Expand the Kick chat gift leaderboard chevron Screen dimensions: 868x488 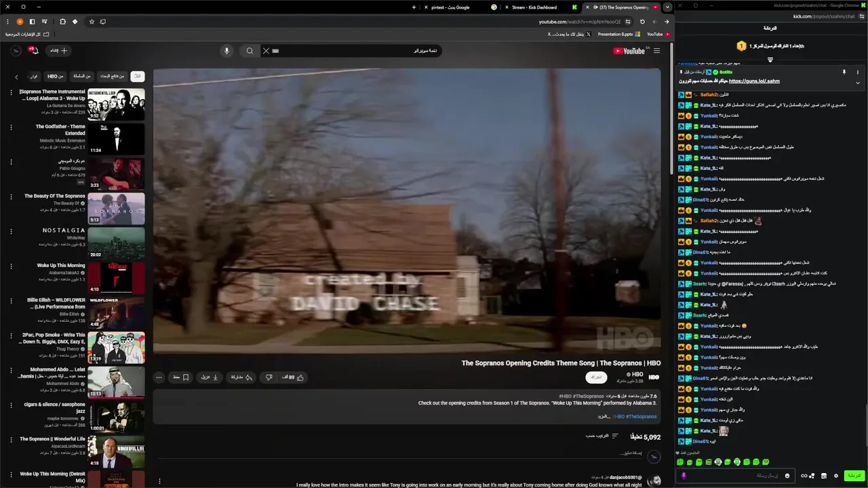click(x=770, y=60)
